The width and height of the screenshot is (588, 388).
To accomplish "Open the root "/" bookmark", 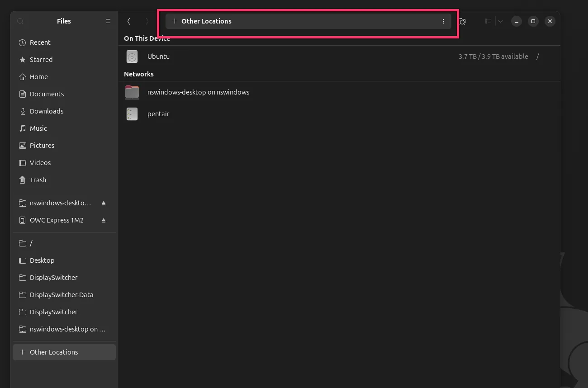I will (64, 243).
